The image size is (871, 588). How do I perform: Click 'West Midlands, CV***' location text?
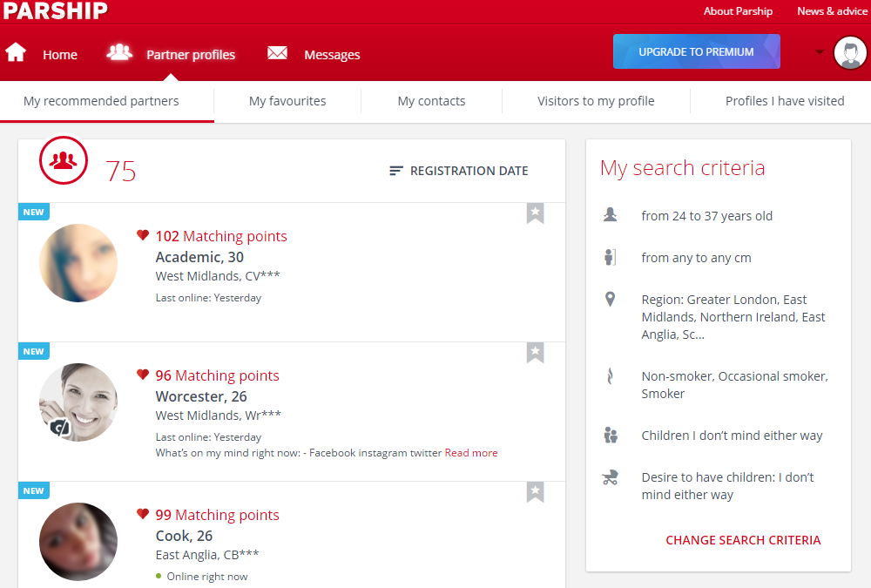coord(218,275)
